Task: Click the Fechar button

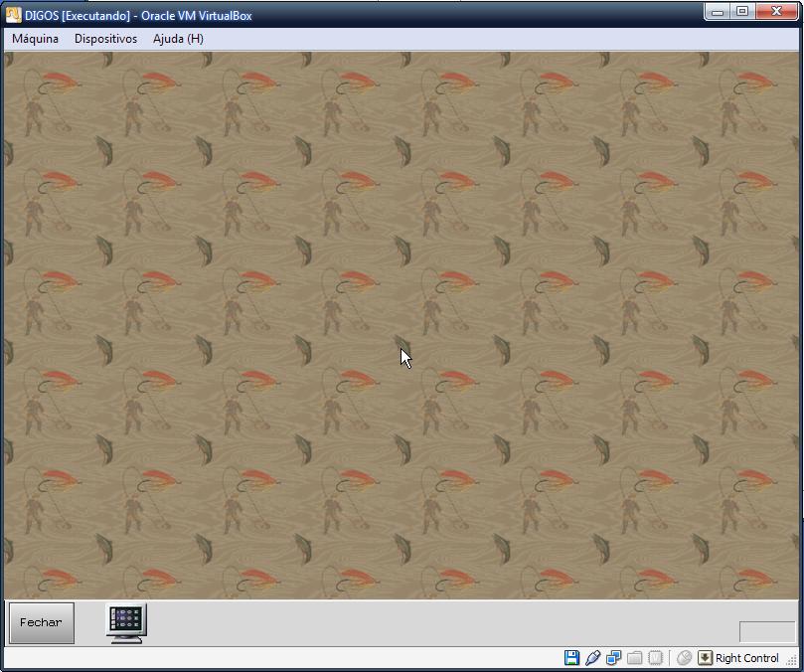Action: tap(42, 622)
